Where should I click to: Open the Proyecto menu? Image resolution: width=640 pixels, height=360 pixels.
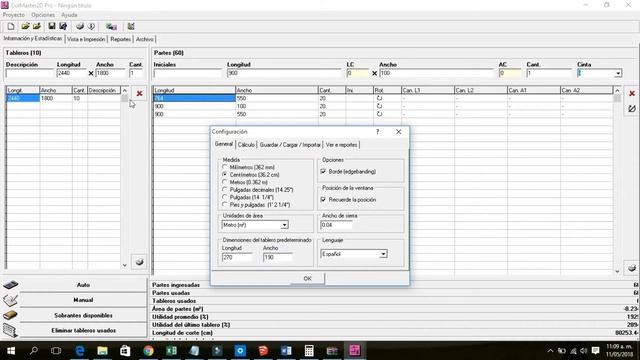(x=14, y=15)
